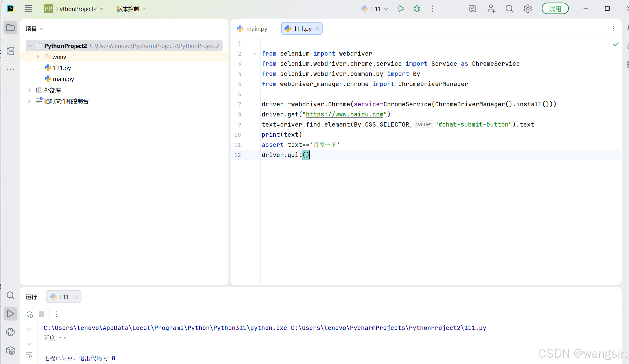The image size is (629, 364).
Task: Select the 111.py file in the project tree
Action: pos(61,68)
